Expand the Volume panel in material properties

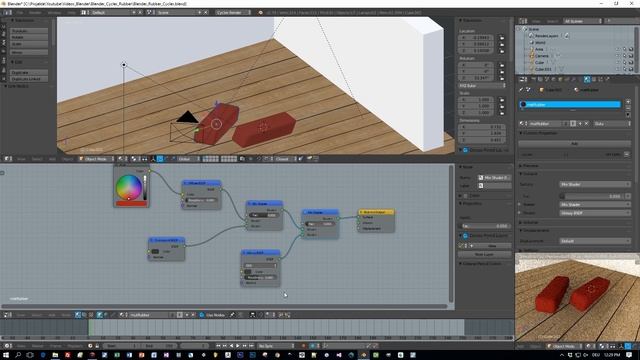[x=530, y=222]
